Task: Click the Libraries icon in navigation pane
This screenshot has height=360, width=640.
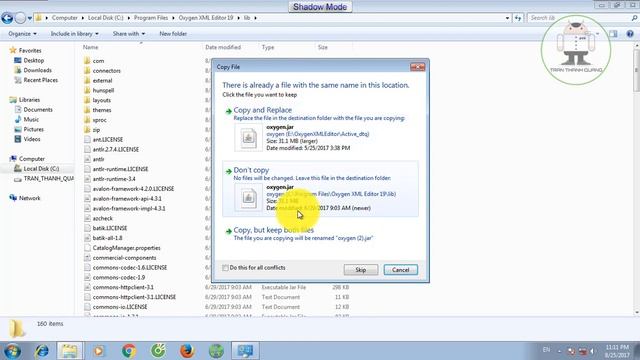Action: pyautogui.click(x=13, y=100)
